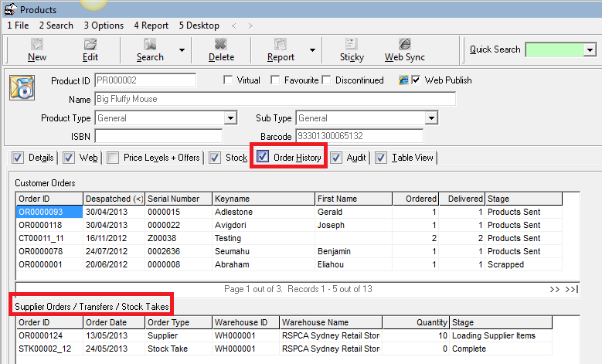Uncheck the Web Publish checkbox

(416, 80)
